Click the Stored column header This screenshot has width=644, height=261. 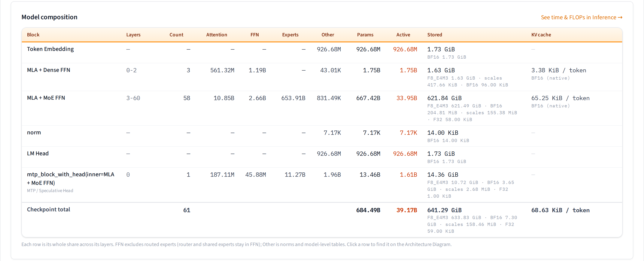pos(434,35)
